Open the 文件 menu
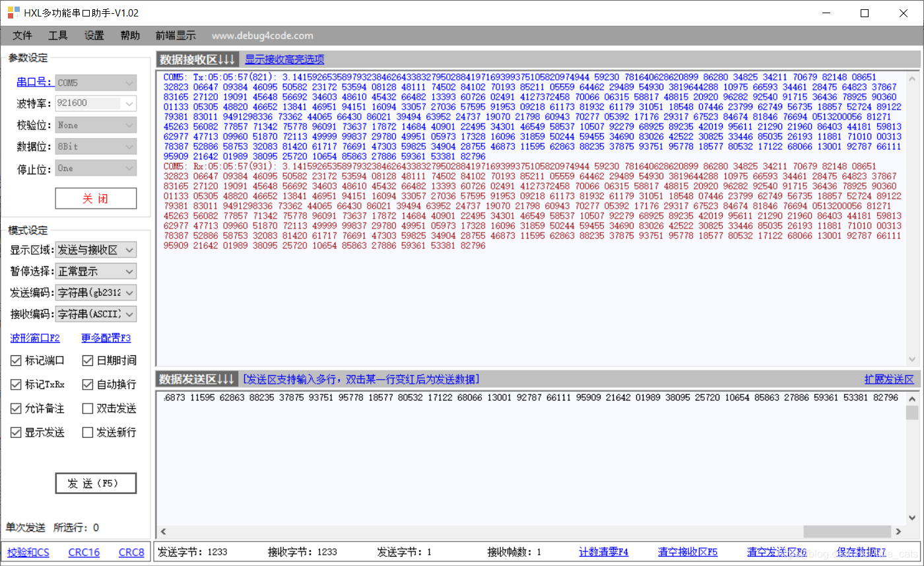This screenshot has height=566, width=924. [22, 36]
